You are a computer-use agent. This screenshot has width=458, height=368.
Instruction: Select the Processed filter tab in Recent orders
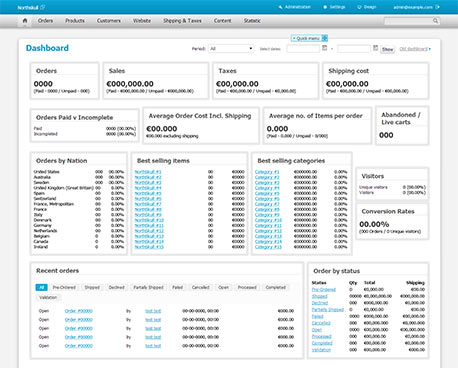(247, 287)
